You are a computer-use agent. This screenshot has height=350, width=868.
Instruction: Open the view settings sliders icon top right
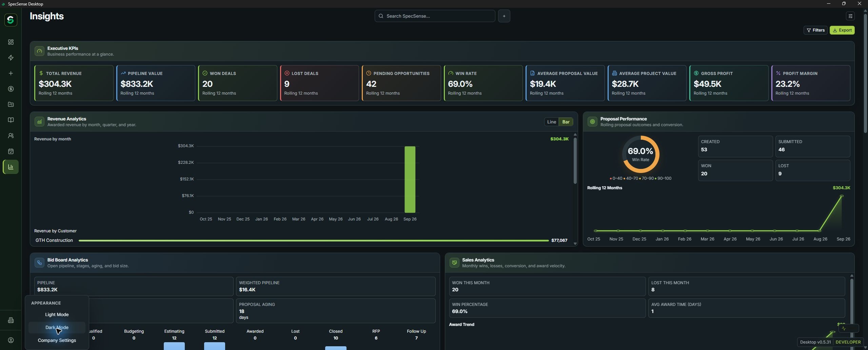tap(850, 16)
